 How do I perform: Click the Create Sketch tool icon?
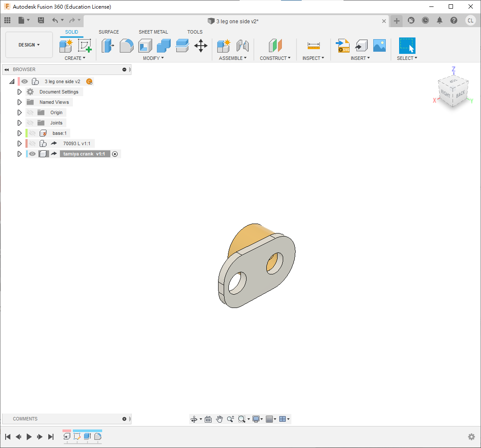click(85, 45)
